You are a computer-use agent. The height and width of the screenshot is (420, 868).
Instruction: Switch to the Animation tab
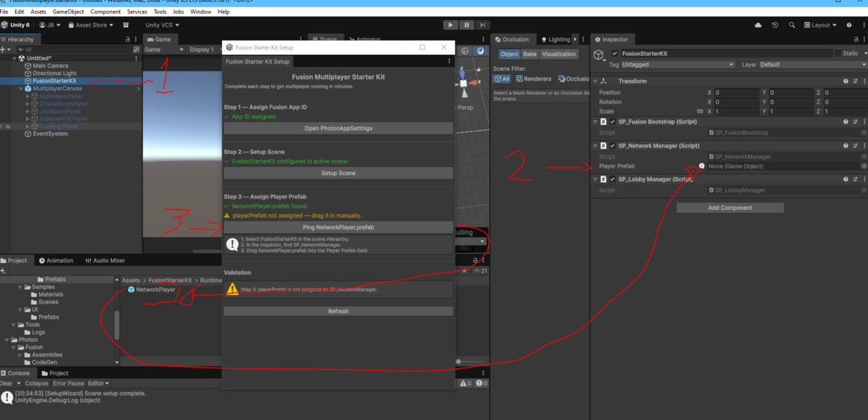point(56,260)
